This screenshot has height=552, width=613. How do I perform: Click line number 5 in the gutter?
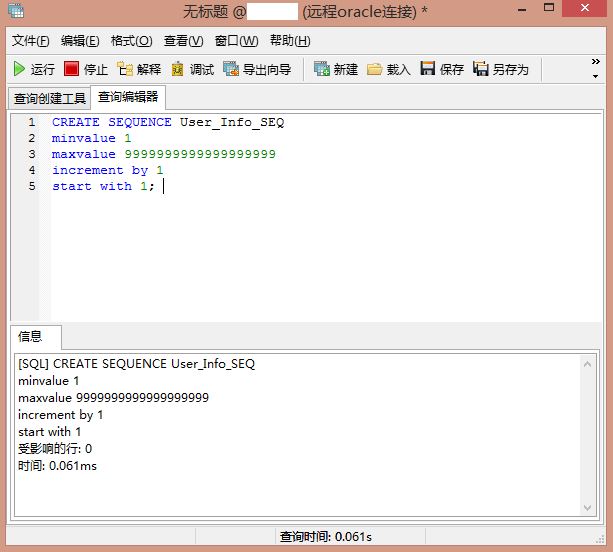[32, 186]
